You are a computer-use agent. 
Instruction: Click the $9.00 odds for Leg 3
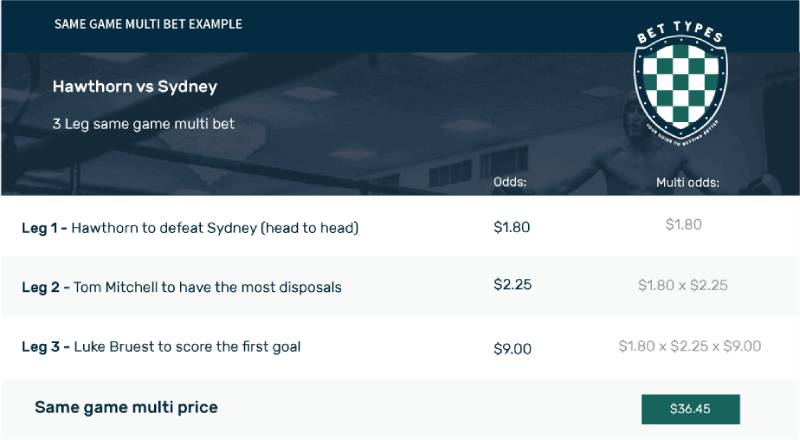512,349
